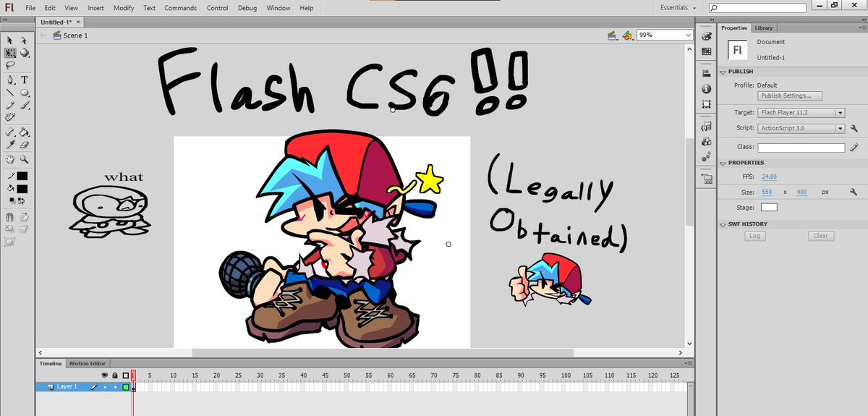Image resolution: width=868 pixels, height=416 pixels.
Task: Open the Edit Symbols dropdown
Action: pos(627,35)
